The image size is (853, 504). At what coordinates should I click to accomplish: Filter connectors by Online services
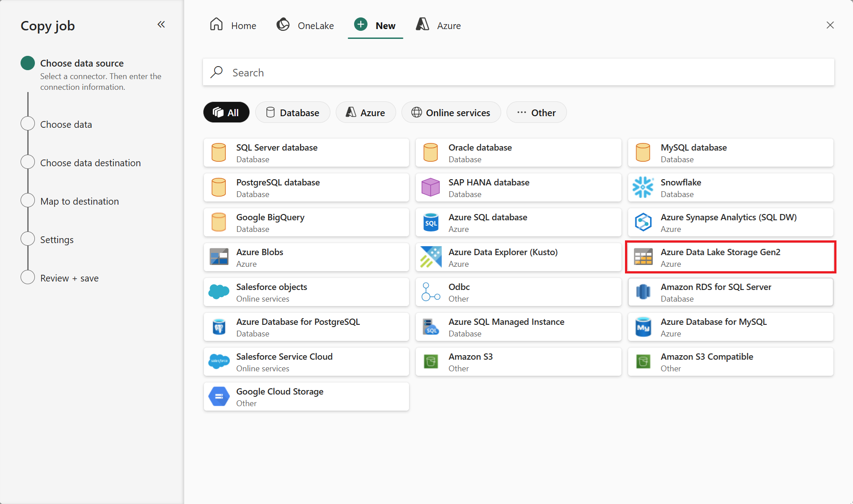(x=451, y=113)
